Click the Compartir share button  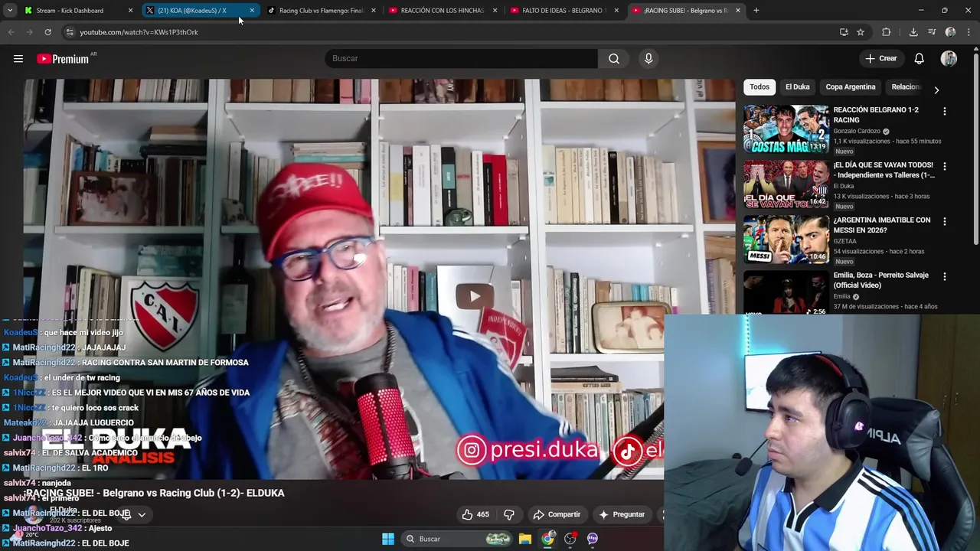tap(557, 514)
